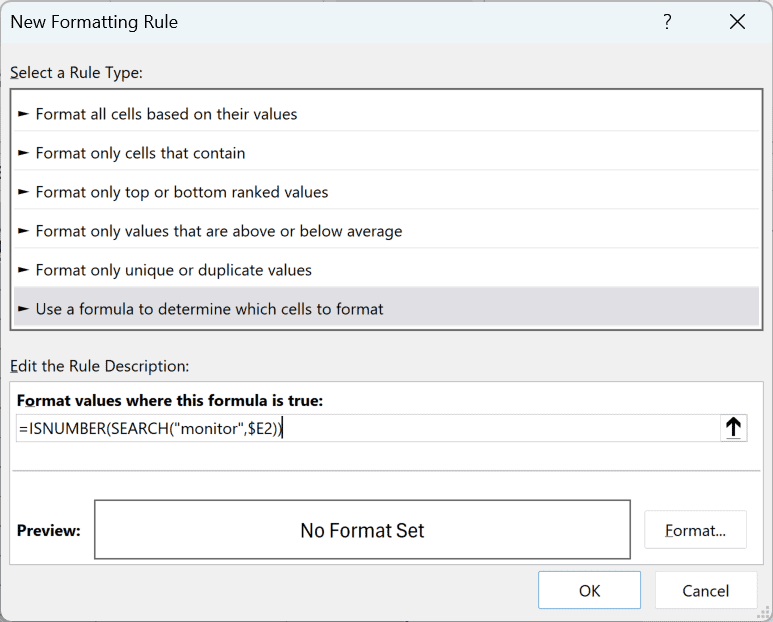773x622 pixels.
Task: Close the New Formatting Rule dialog
Action: tap(737, 22)
